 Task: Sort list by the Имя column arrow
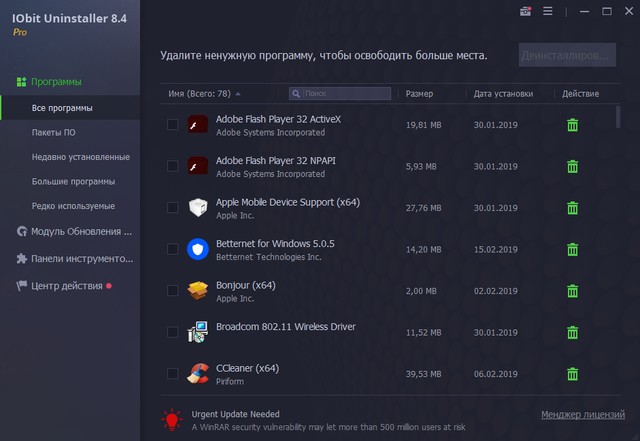(x=238, y=94)
